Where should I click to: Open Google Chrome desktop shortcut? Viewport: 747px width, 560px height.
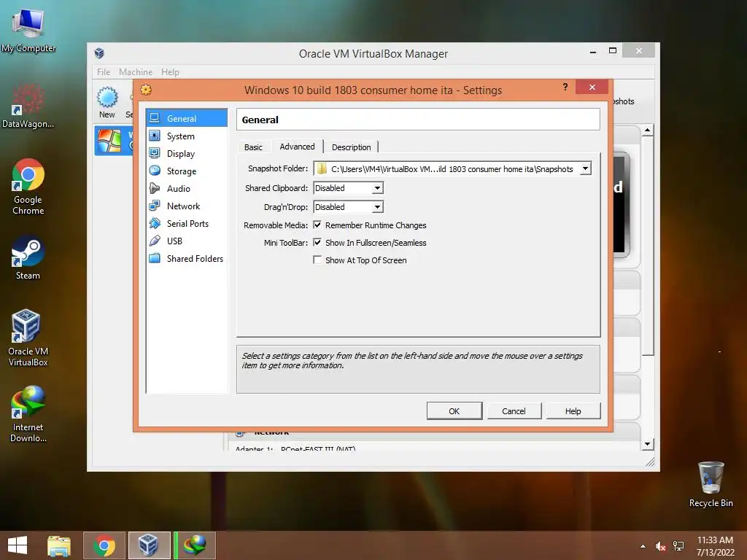tap(28, 187)
